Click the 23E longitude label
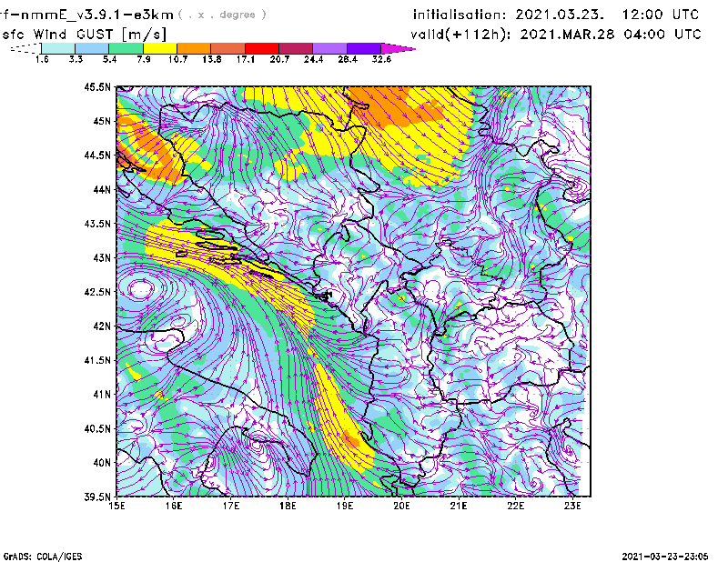This screenshot has width=728, height=562. click(x=572, y=506)
